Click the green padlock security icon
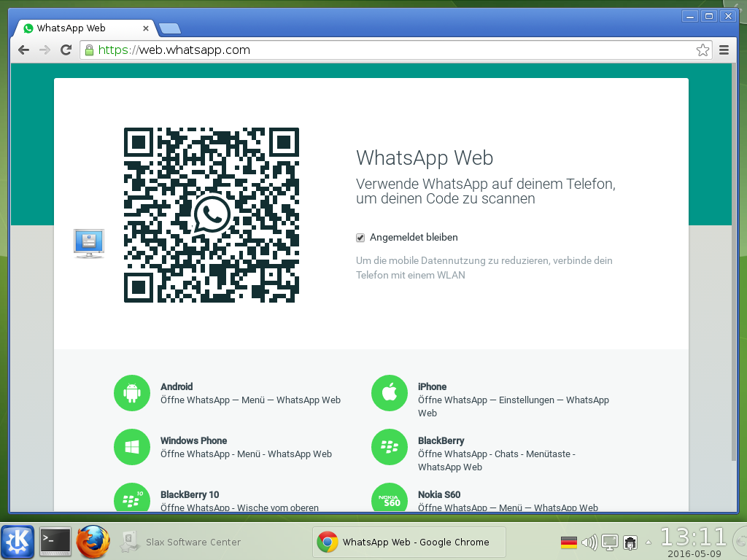The image size is (747, 560). click(x=89, y=50)
